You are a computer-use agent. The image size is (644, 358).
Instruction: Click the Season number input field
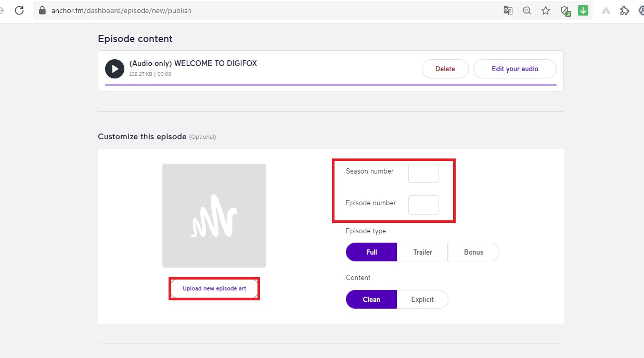coord(423,173)
